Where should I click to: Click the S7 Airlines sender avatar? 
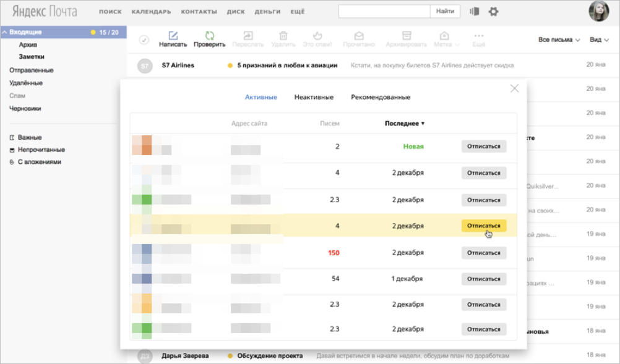coord(145,66)
